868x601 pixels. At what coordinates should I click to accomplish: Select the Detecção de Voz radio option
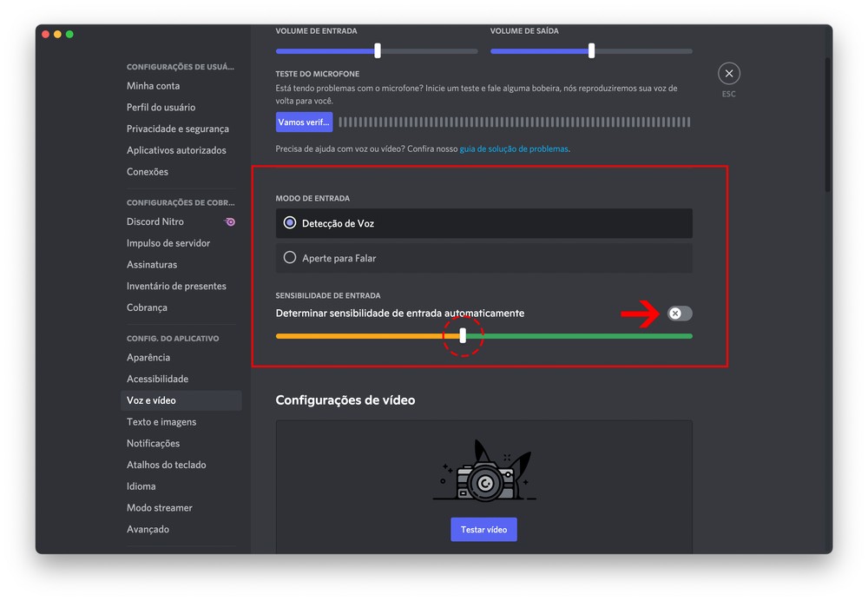(x=290, y=223)
